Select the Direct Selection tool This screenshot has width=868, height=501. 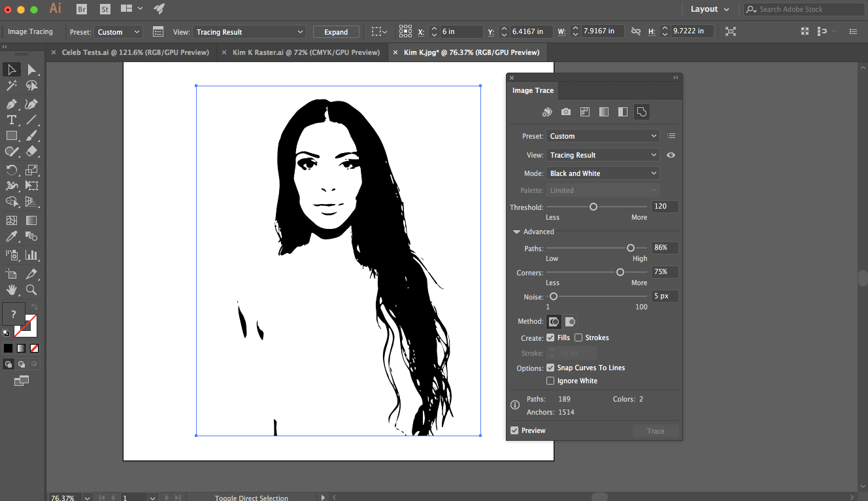coord(31,69)
